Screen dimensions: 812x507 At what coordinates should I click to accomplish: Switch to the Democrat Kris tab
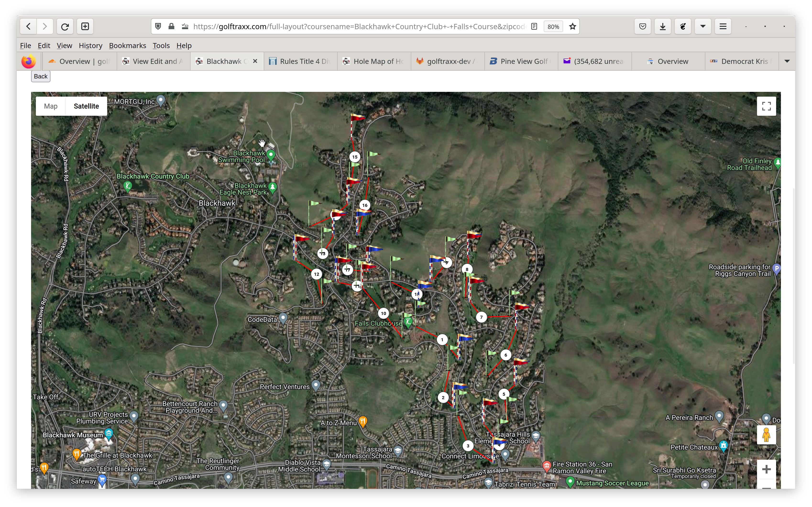[x=742, y=61]
